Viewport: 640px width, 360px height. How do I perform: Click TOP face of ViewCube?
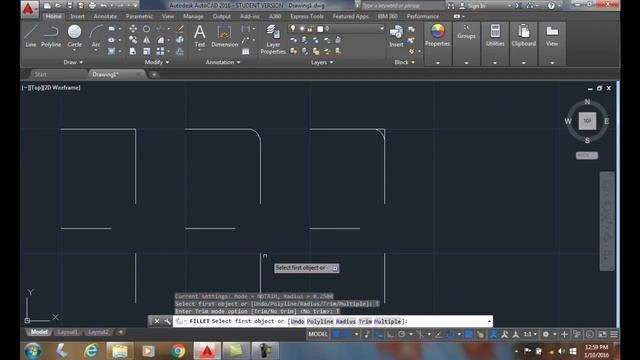(x=587, y=121)
